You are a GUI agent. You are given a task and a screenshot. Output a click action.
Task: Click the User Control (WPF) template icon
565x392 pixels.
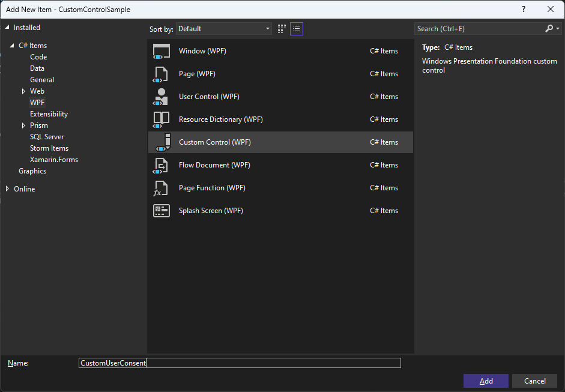coord(161,97)
